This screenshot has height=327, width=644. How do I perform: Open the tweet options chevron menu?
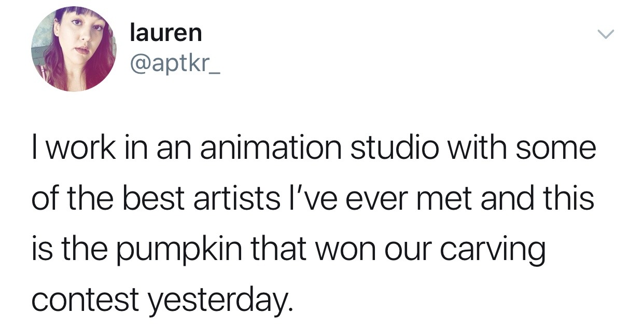pyautogui.click(x=605, y=35)
